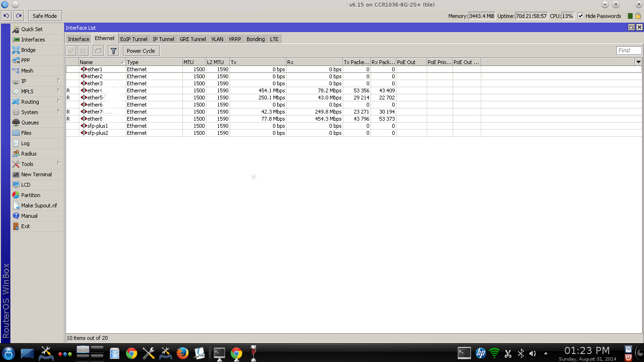Click the Rx column header

(x=314, y=62)
